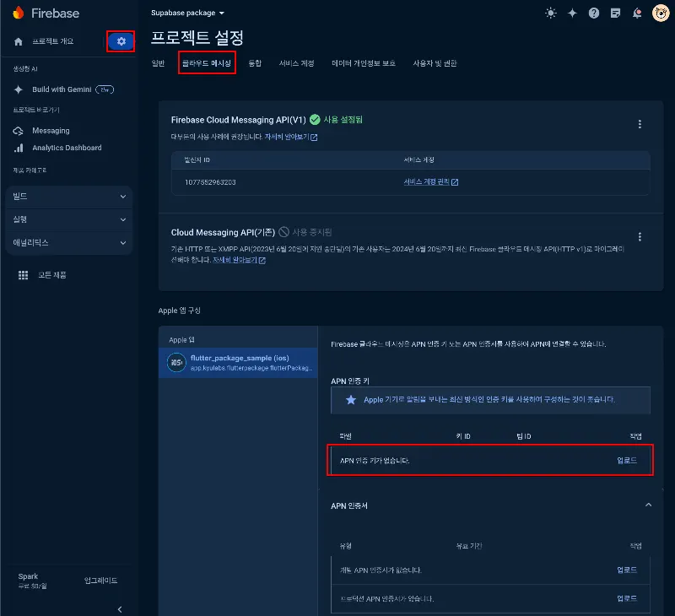
Task: Switch to the 일반 tab
Action: tap(158, 63)
